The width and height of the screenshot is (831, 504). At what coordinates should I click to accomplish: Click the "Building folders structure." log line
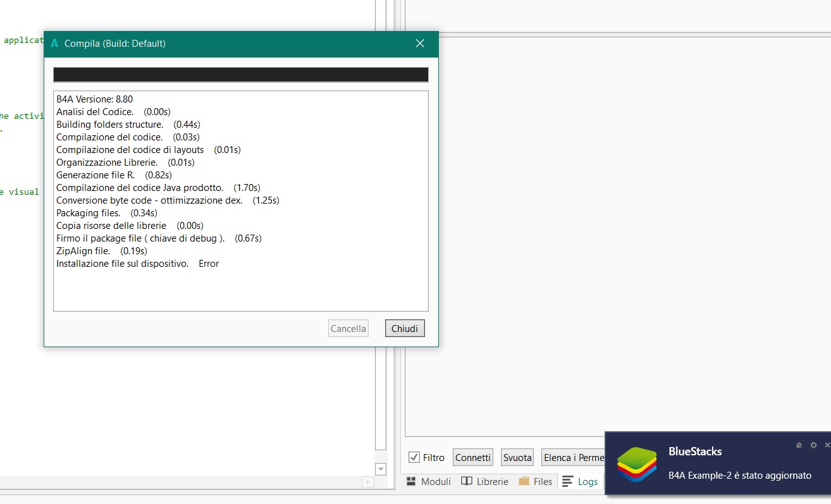[x=128, y=124]
